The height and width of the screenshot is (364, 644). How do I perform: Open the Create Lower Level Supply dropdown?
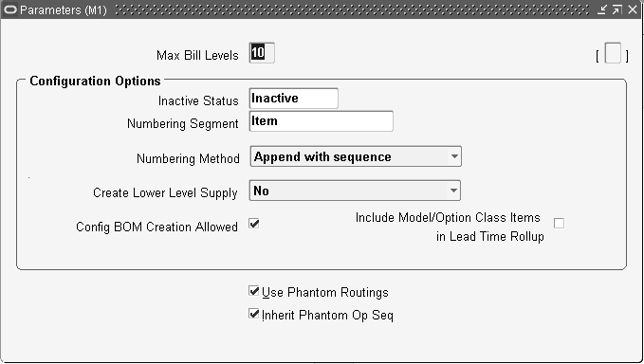click(x=355, y=191)
